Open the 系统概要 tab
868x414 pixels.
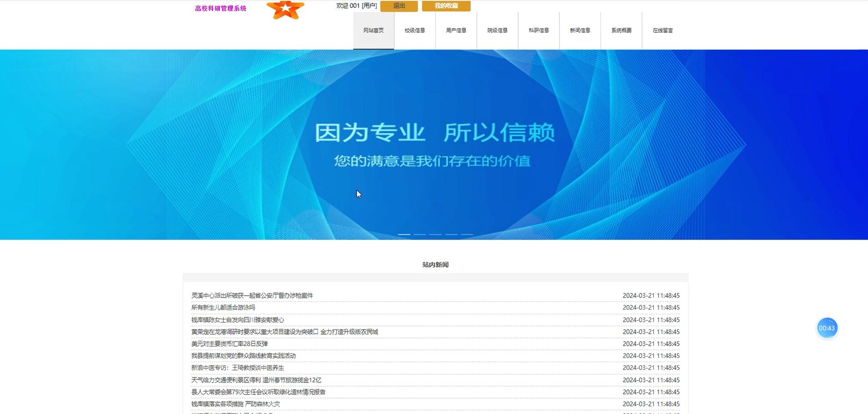[621, 30]
